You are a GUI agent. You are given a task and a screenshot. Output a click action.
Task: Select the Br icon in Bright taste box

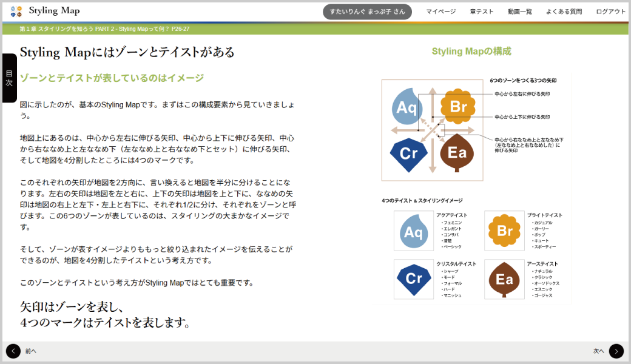504,231
